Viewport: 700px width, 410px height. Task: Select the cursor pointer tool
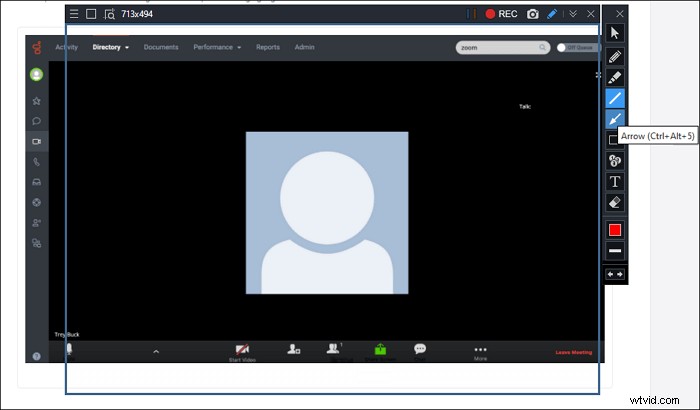click(x=615, y=35)
